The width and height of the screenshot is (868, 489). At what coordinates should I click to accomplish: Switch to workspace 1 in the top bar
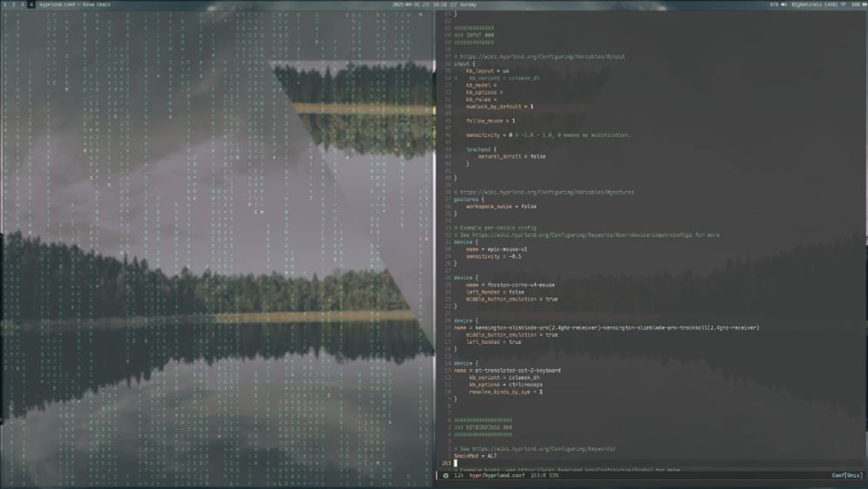coord(5,4)
